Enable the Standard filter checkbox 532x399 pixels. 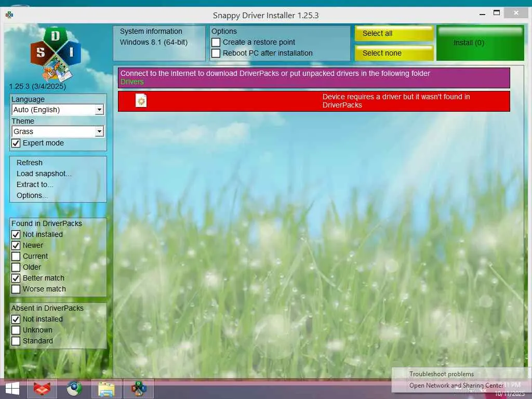16,341
